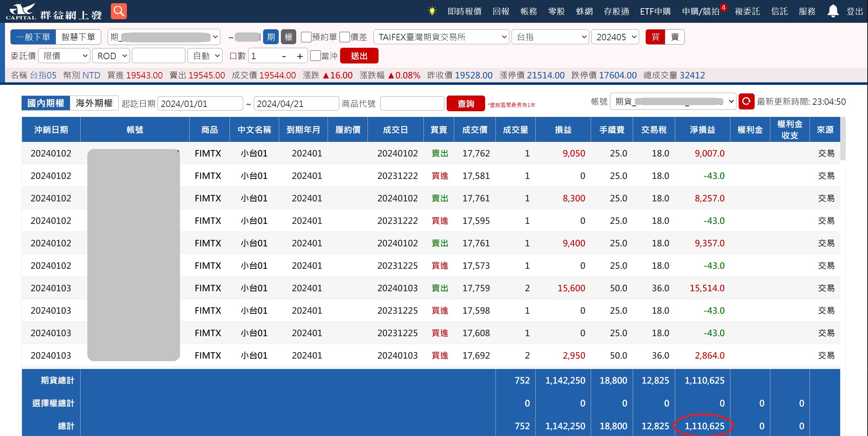The width and height of the screenshot is (868, 436).
Task: Click the end date field 2024/04/21
Action: pyautogui.click(x=296, y=104)
